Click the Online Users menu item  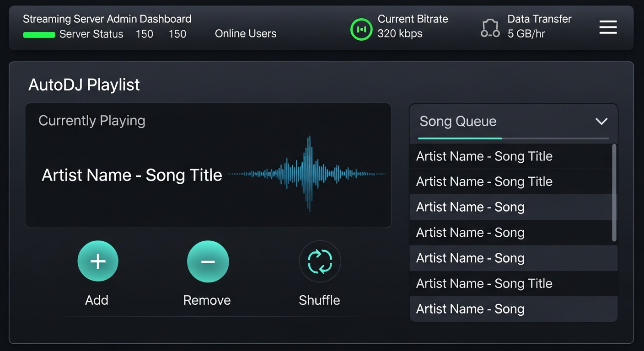point(245,33)
